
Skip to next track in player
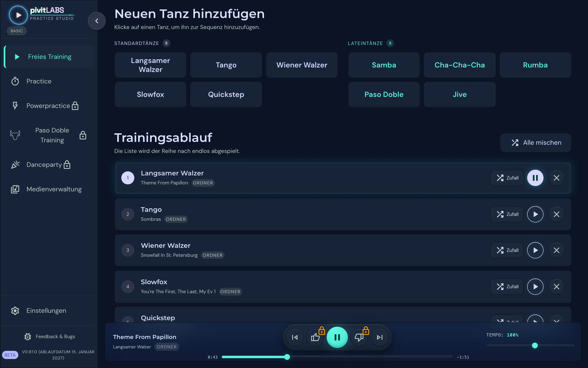(x=380, y=337)
